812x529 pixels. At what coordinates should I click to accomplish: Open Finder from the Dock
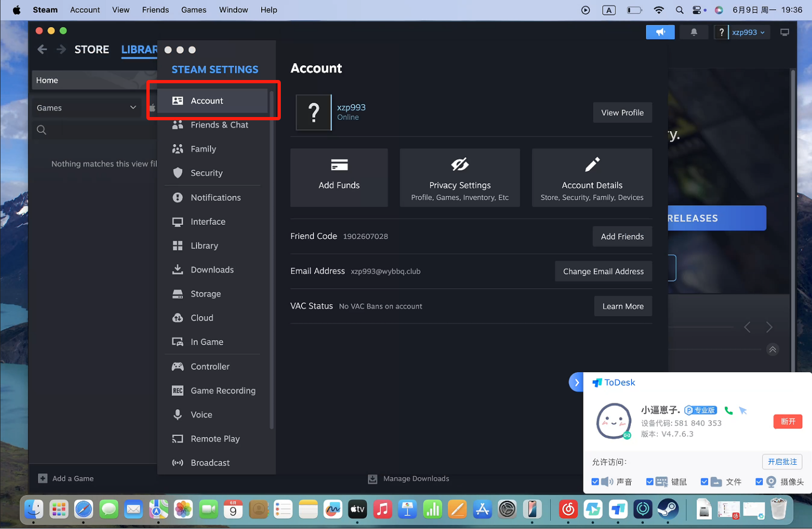click(x=34, y=509)
